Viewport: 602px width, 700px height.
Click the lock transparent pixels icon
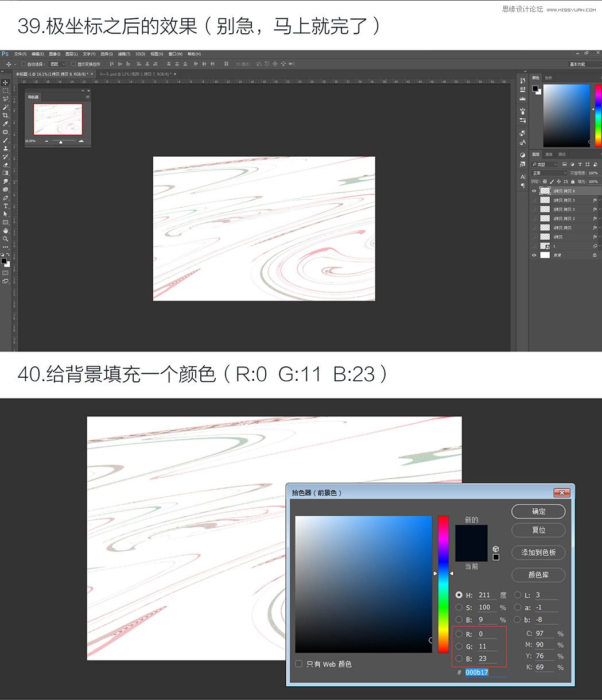click(545, 181)
